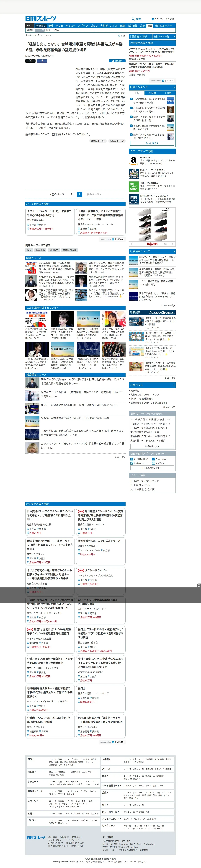Share article on Facebook with blue button
This screenshot has width=201, height=868.
click(x=42, y=61)
